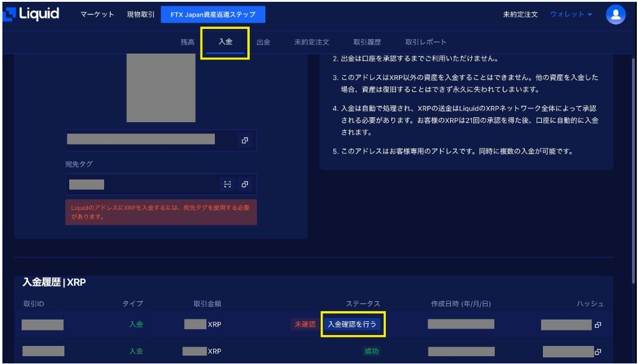
Task: Click the page vertical scrollbar
Action: coord(634,171)
